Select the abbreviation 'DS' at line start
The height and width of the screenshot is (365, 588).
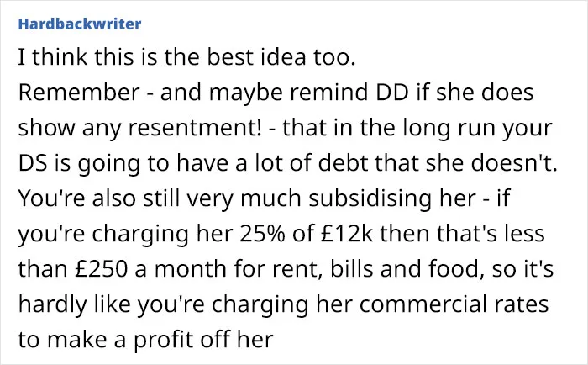pyautogui.click(x=33, y=163)
